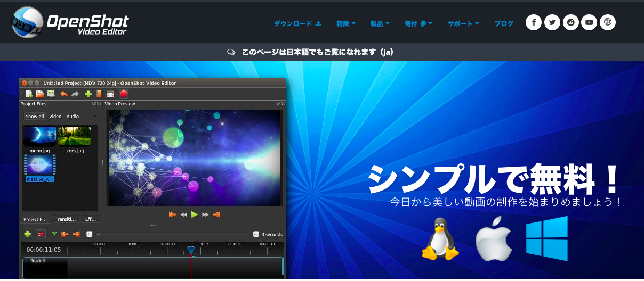Click the Save Project icon
The width and height of the screenshot is (644, 281).
coord(51,94)
